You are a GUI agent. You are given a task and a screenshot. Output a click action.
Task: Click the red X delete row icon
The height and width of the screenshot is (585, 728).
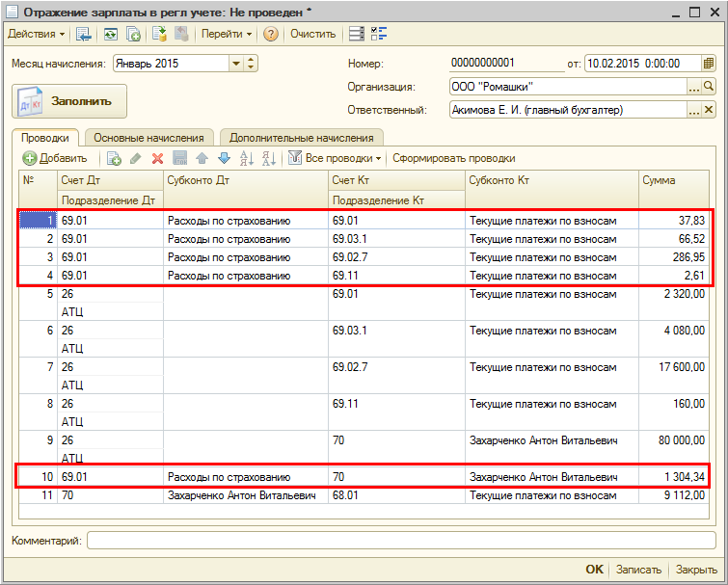tap(157, 158)
